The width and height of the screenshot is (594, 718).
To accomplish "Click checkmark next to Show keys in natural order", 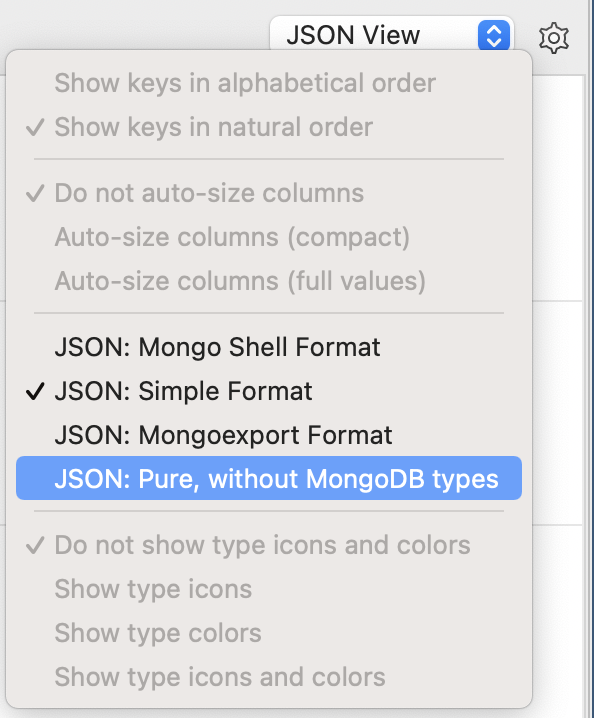I will click(x=35, y=127).
